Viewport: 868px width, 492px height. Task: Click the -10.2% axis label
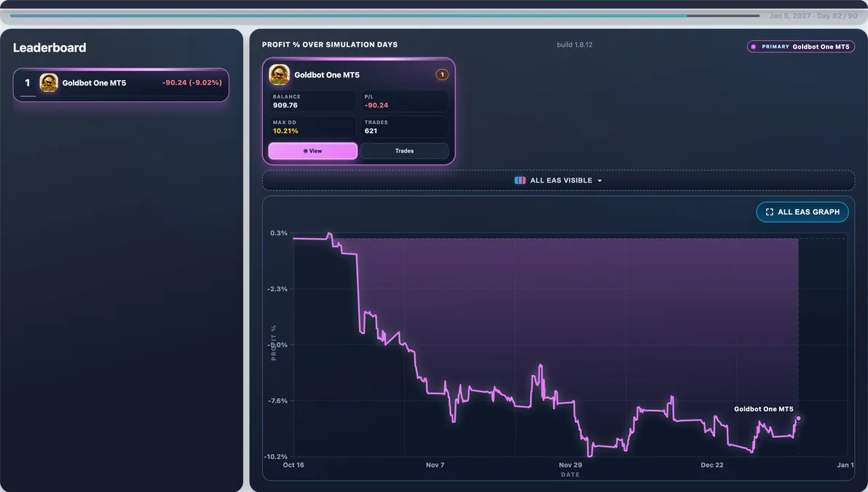[276, 456]
